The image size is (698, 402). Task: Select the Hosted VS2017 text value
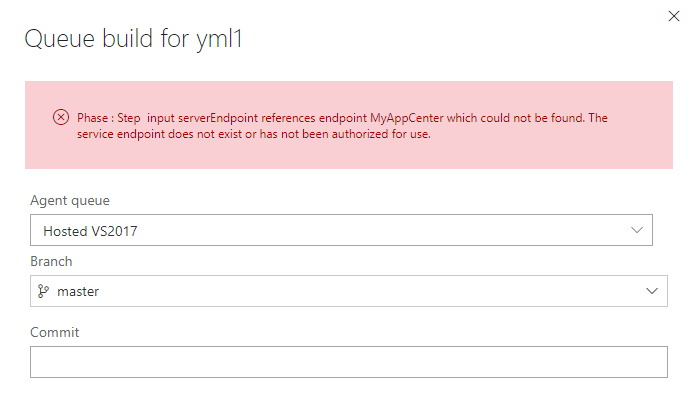point(90,231)
